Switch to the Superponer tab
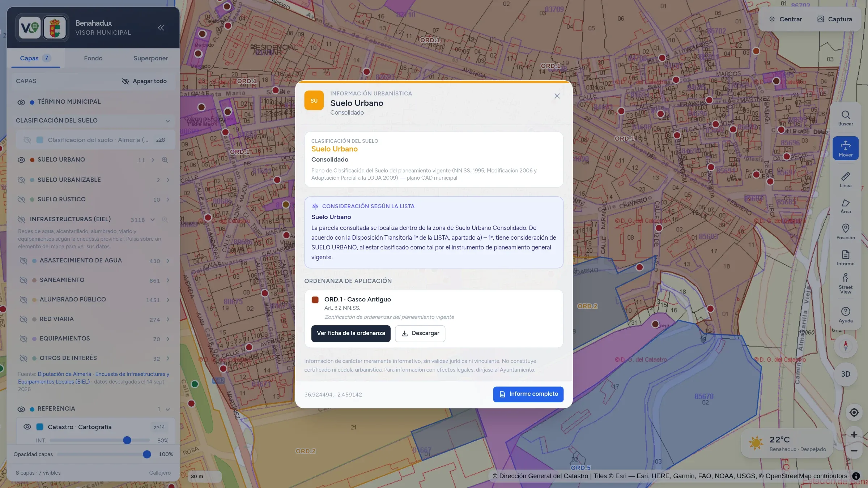Screen dimensions: 868x488 point(150,58)
